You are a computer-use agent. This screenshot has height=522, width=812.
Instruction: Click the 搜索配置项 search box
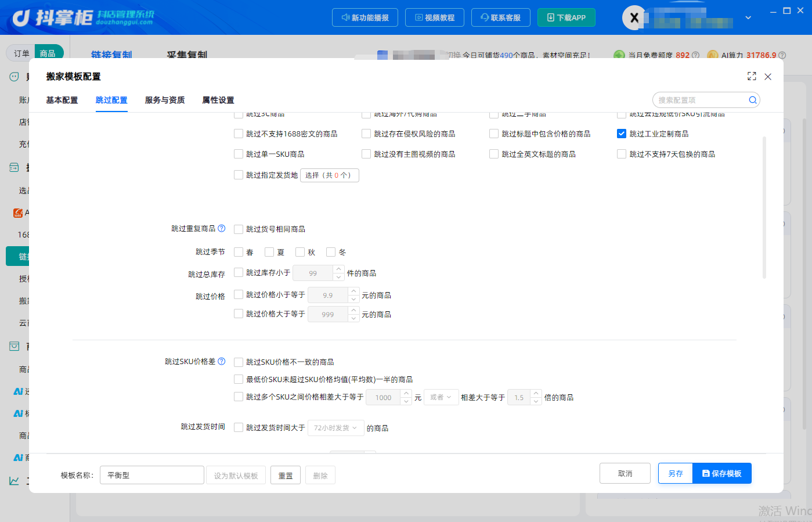coord(706,100)
